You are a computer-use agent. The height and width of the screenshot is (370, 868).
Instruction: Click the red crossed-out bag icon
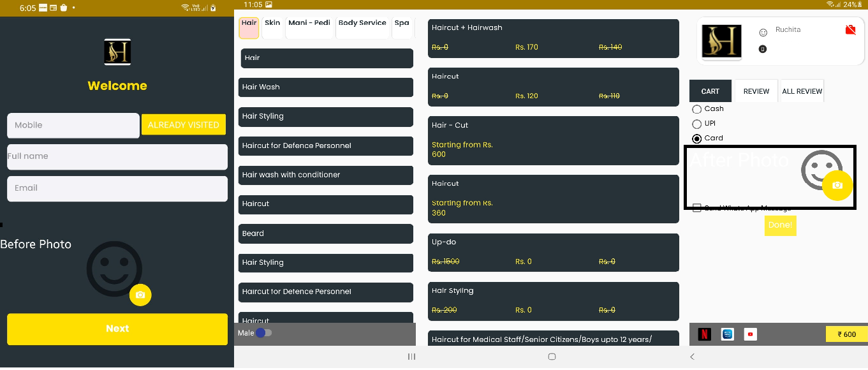point(850,30)
